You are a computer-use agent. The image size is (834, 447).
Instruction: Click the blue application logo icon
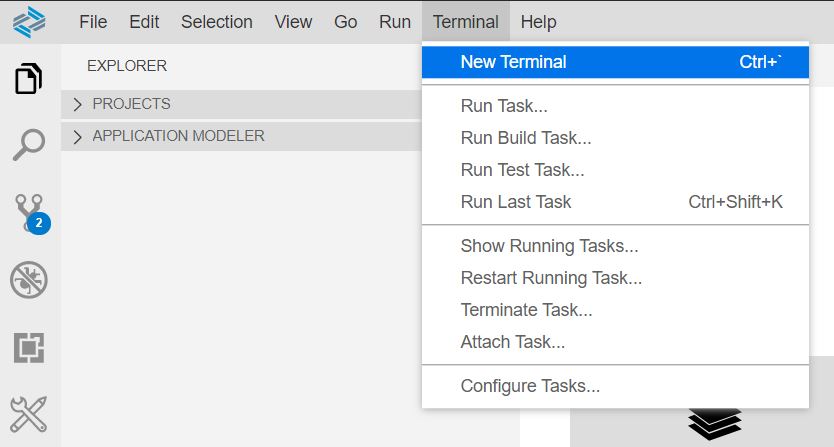(29, 21)
